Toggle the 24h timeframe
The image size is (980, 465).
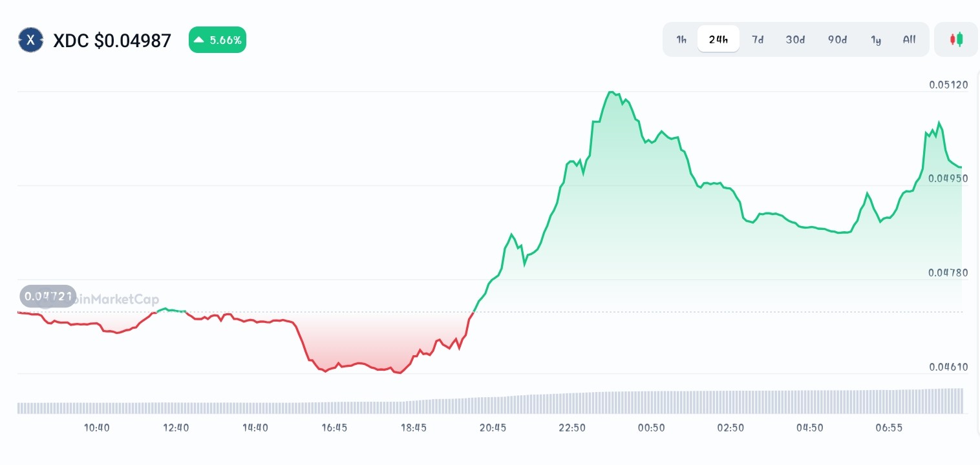718,39
